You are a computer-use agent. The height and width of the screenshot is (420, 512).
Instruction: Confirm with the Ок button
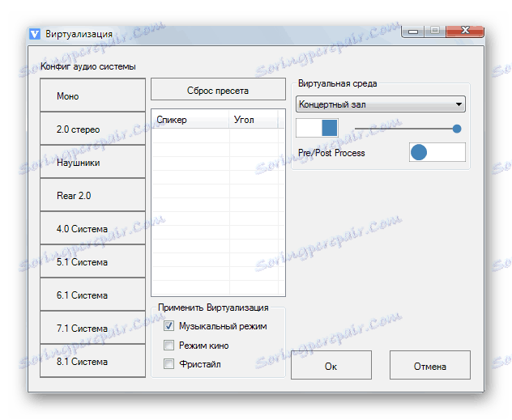pos(331,365)
